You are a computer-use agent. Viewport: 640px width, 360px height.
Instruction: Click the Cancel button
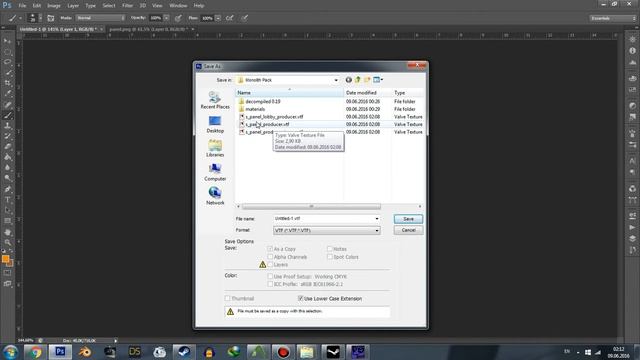point(409,230)
